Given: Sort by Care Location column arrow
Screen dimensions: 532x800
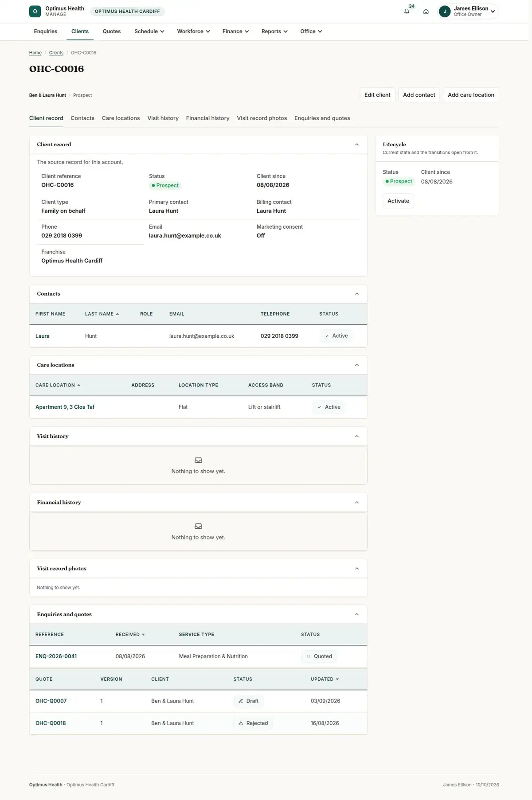Looking at the screenshot, I should [79, 385].
